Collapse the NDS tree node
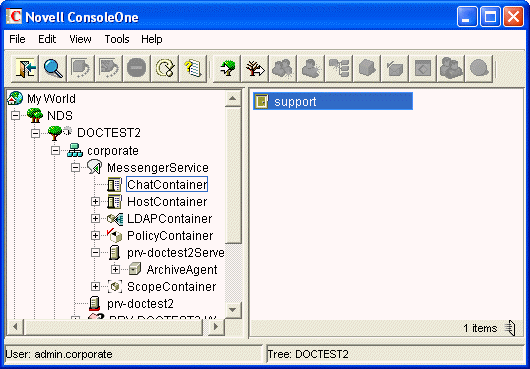Viewport: 530px width, 369px height. click(15, 116)
